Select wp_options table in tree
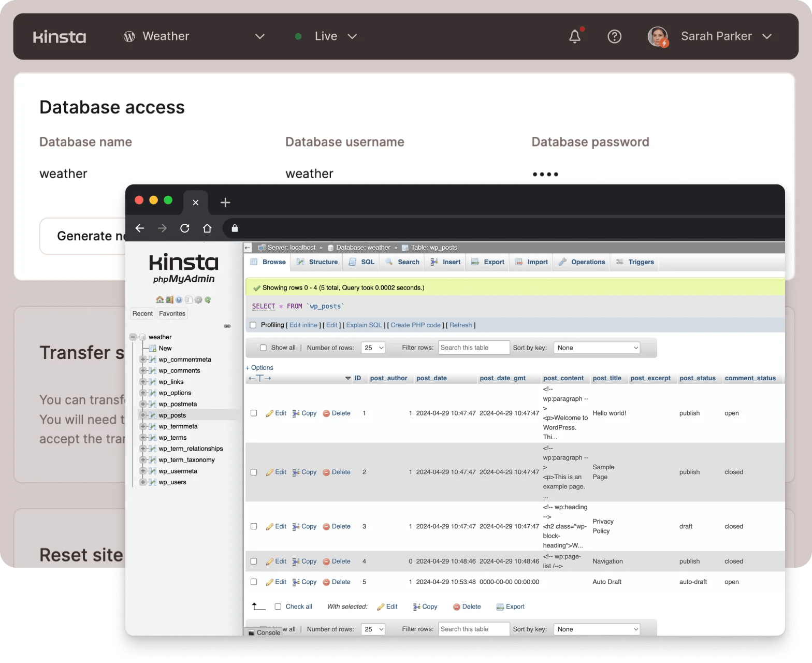812x663 pixels. coord(175,393)
